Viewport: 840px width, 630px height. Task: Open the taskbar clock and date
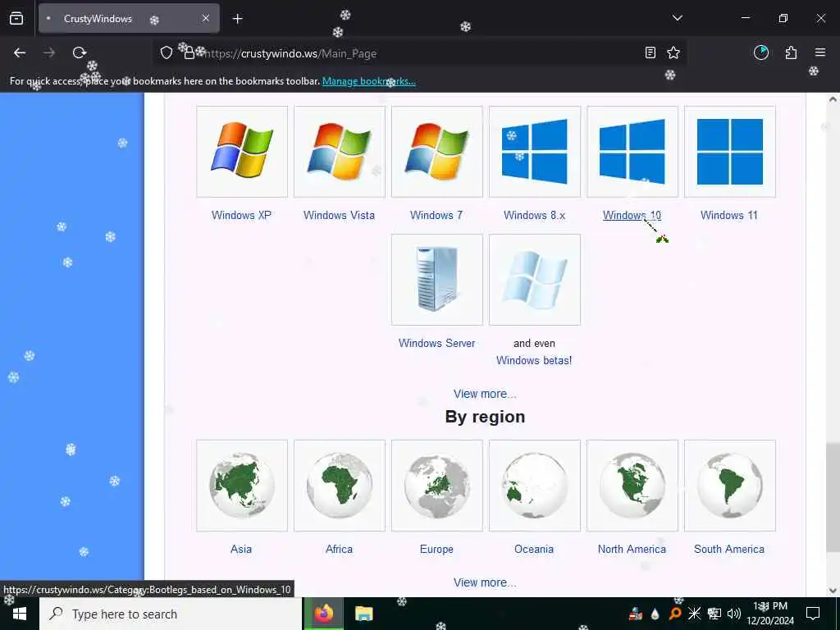pos(770,614)
